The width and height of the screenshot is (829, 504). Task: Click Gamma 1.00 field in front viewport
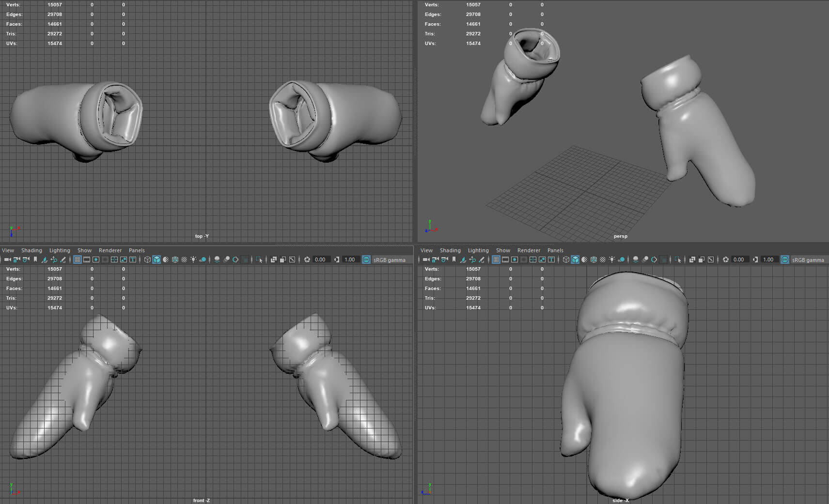(350, 260)
